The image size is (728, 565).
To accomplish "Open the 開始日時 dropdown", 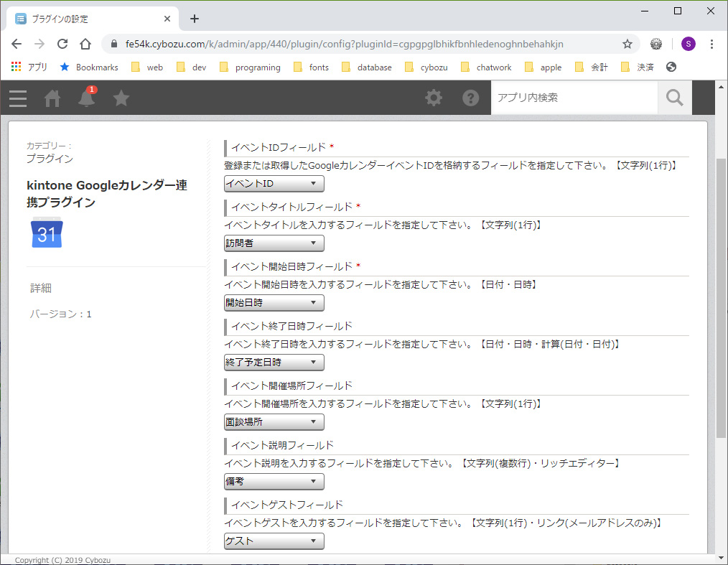I will pyautogui.click(x=274, y=303).
